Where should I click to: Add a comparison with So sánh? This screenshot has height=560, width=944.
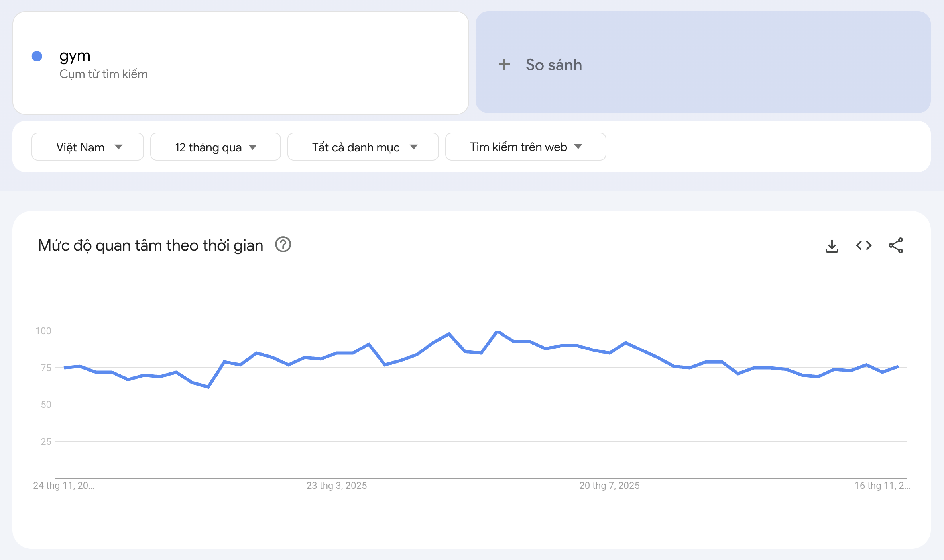tap(553, 65)
